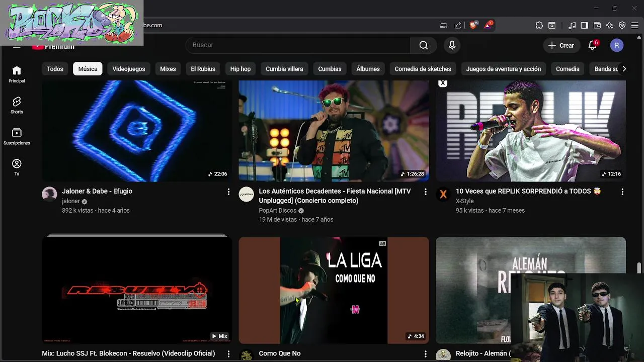Open the Principal home sidebar icon
Image resolution: width=644 pixels, height=362 pixels.
click(17, 74)
